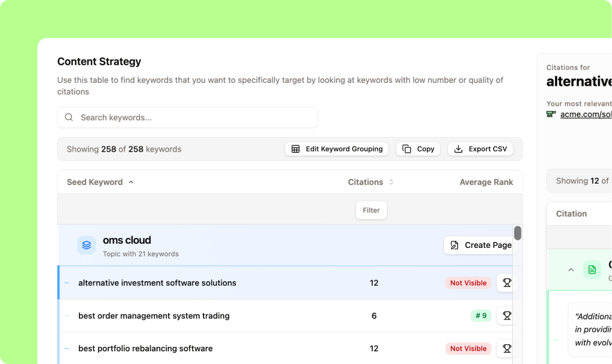
Task: Click the search magnifier icon
Action: (69, 117)
